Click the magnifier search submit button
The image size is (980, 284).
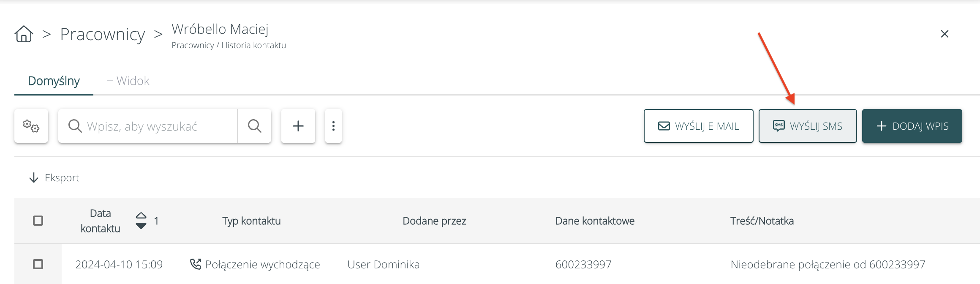pyautogui.click(x=254, y=126)
